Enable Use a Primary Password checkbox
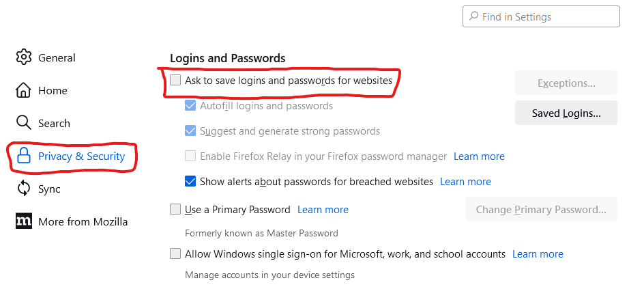 click(x=175, y=209)
